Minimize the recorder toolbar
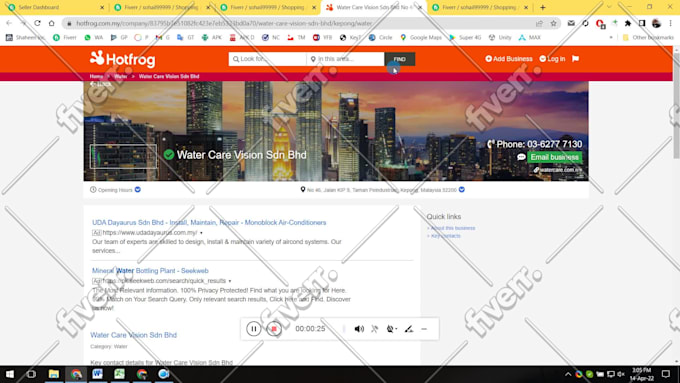680x383 pixels. (424, 329)
